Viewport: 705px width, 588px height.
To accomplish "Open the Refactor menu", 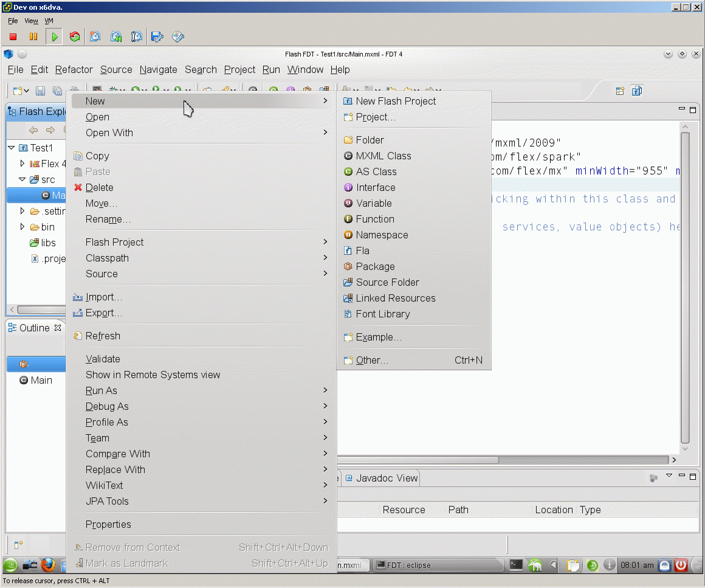I will tap(74, 70).
